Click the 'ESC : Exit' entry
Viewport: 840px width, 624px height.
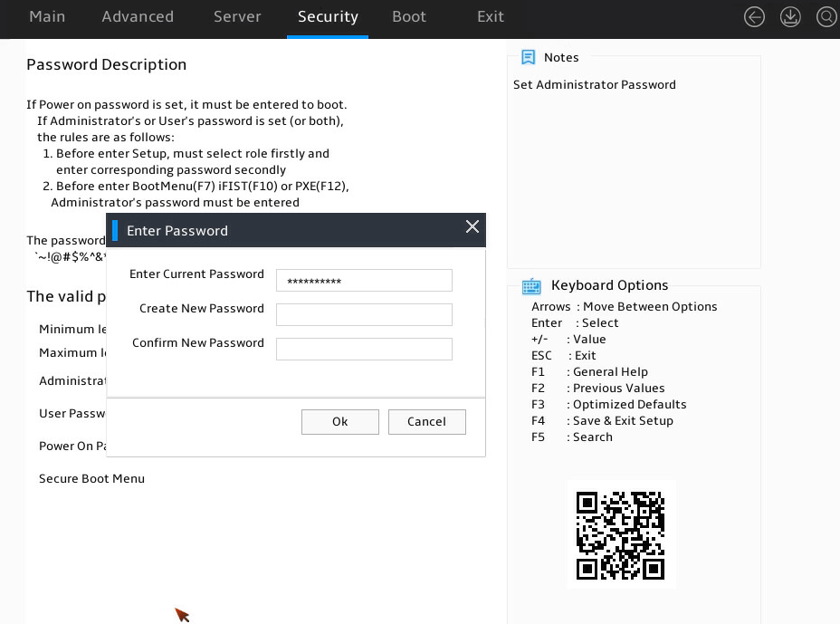tap(563, 355)
